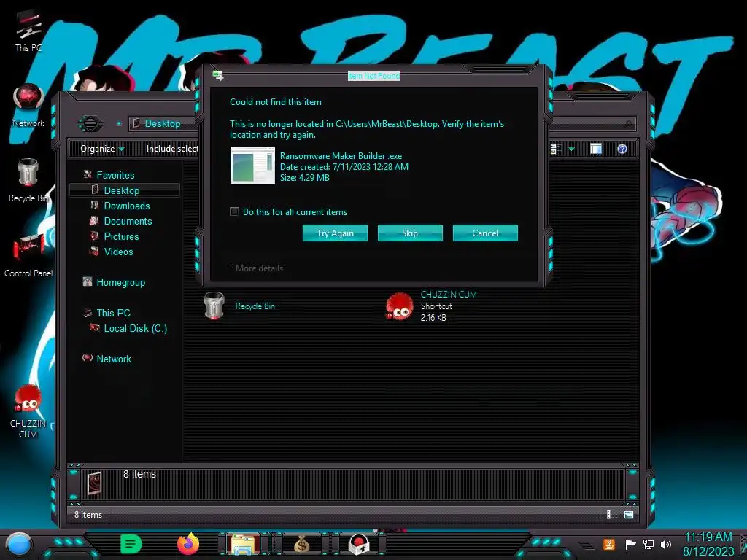Select Desktop in navigation pane
Image resolution: width=747 pixels, height=560 pixels.
(x=122, y=190)
